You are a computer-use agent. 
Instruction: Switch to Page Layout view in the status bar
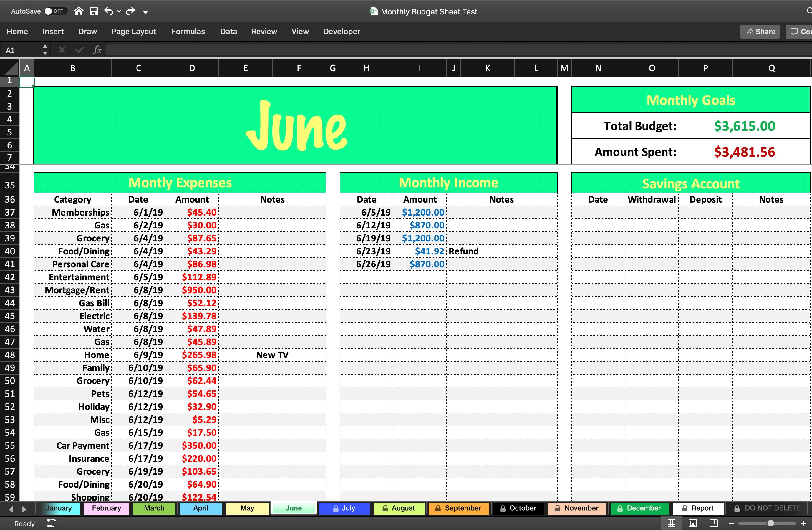(x=693, y=523)
